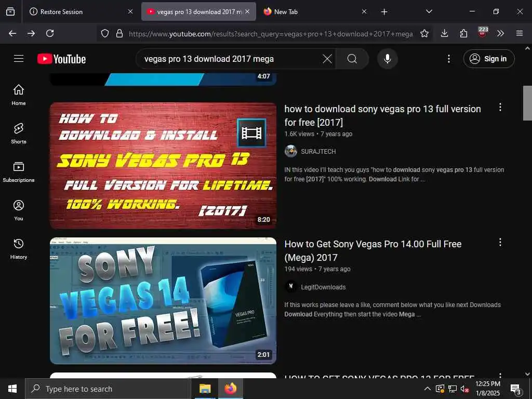Open File Explorer from the taskbar
Screen dimensions: 532x399
point(205,389)
